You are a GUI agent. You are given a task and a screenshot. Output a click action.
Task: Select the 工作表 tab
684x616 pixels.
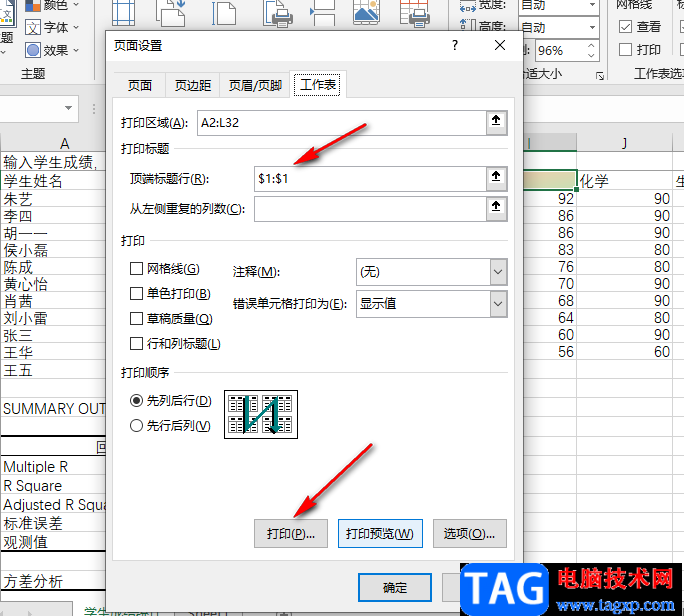[x=318, y=85]
